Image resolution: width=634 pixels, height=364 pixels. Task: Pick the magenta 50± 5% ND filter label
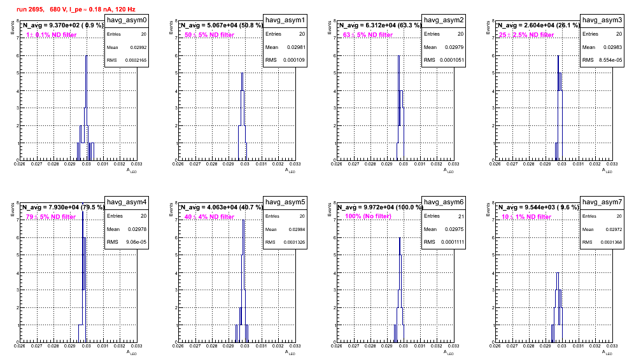pos(209,35)
